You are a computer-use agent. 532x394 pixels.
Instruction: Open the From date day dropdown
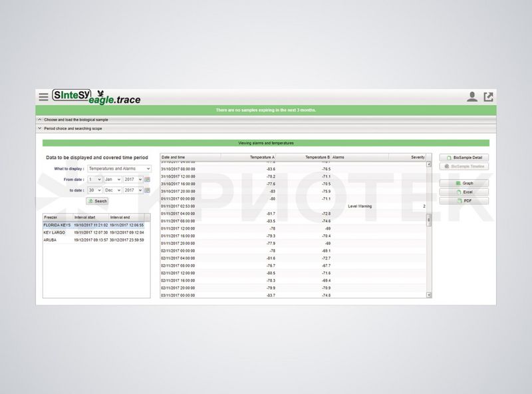tap(94, 179)
